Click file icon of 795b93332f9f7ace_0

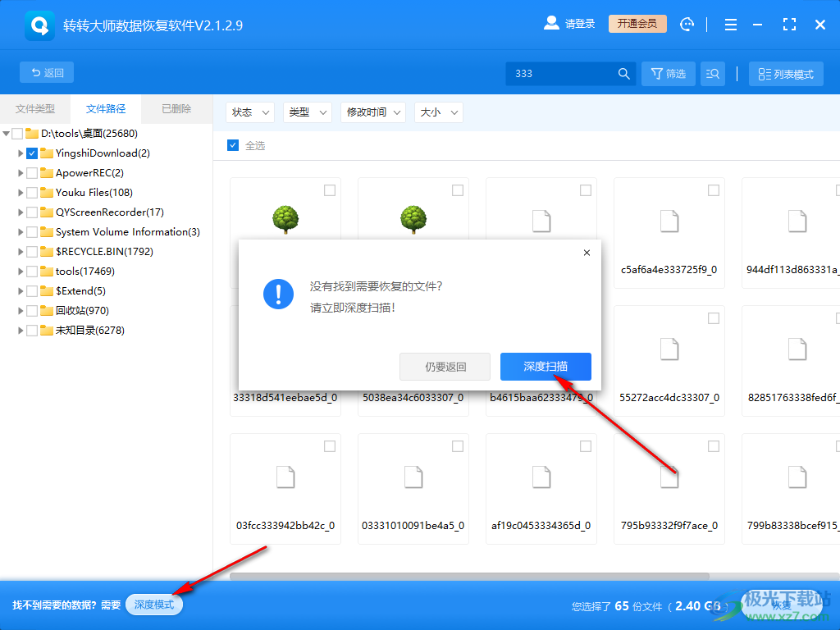point(669,477)
